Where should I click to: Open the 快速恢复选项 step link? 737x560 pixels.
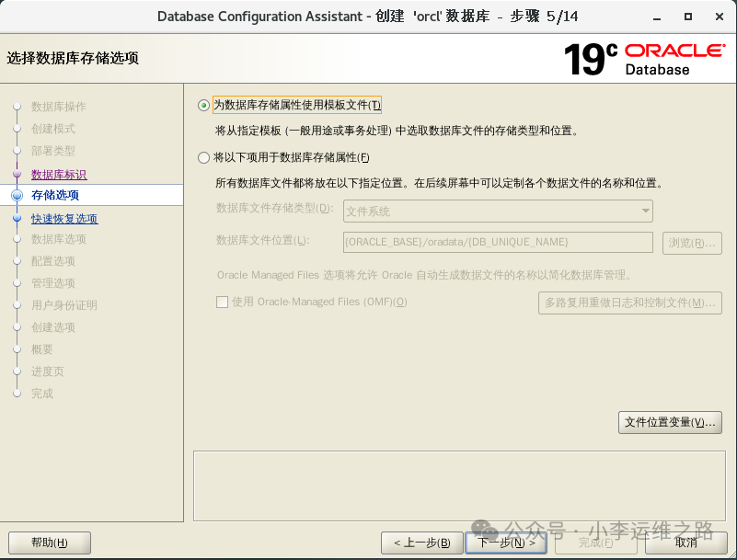tap(64, 219)
